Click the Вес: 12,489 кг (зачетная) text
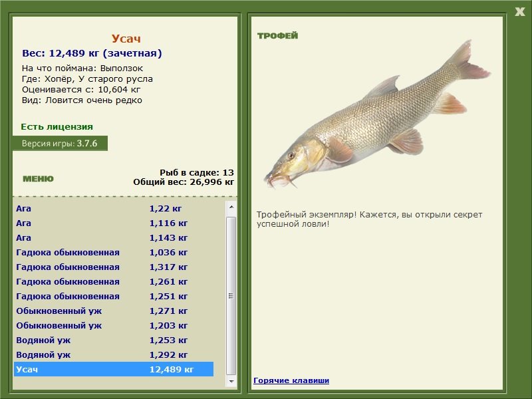Screen dimensions: 532x399 (x=92, y=53)
